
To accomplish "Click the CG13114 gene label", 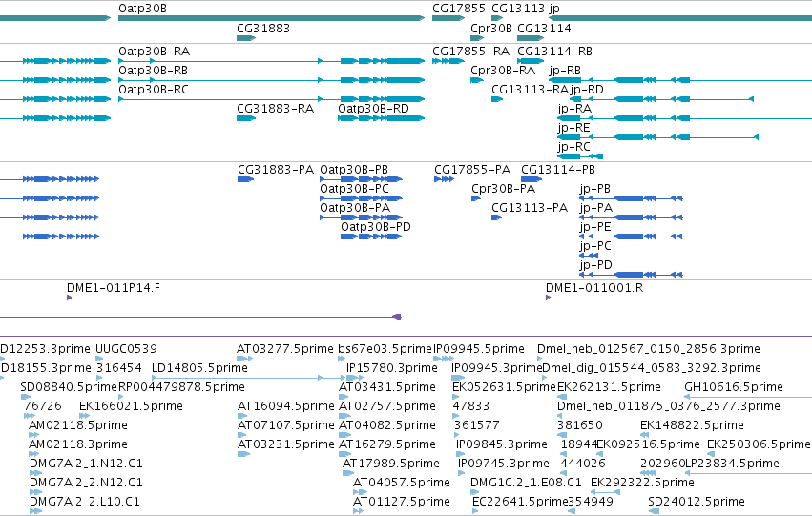I will (x=544, y=29).
